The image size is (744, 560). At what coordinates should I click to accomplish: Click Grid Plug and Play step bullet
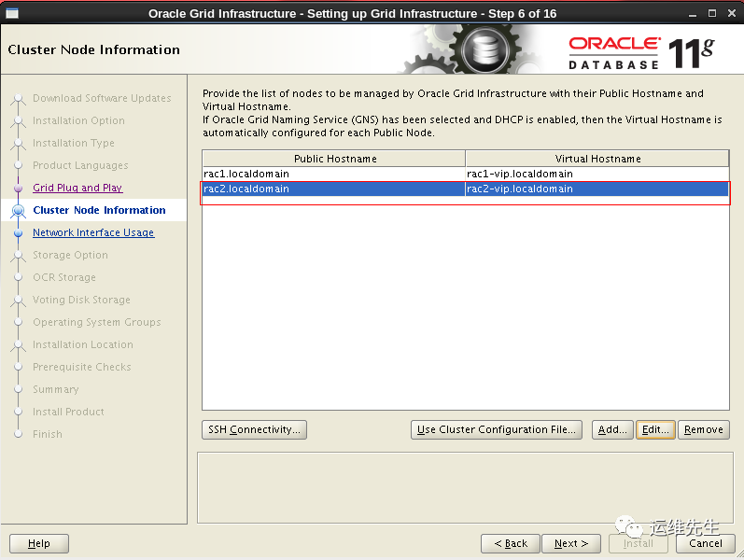18,188
